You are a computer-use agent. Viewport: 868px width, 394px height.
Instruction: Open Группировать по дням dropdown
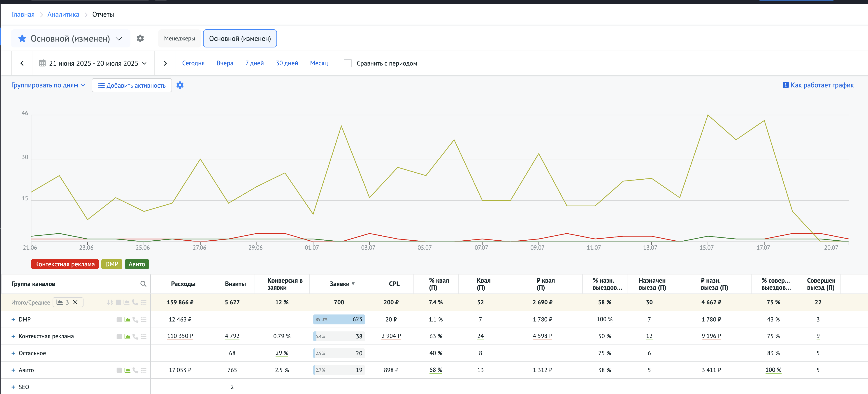[x=48, y=85]
